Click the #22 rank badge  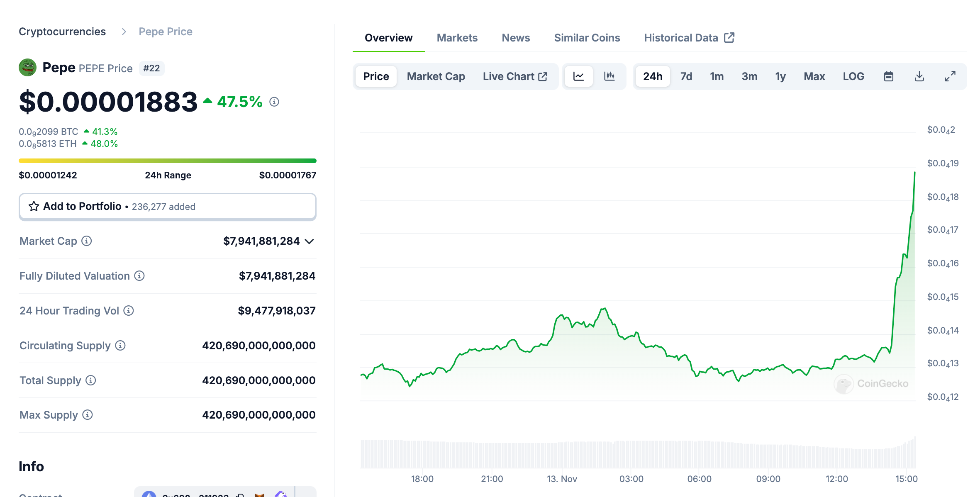click(x=151, y=68)
